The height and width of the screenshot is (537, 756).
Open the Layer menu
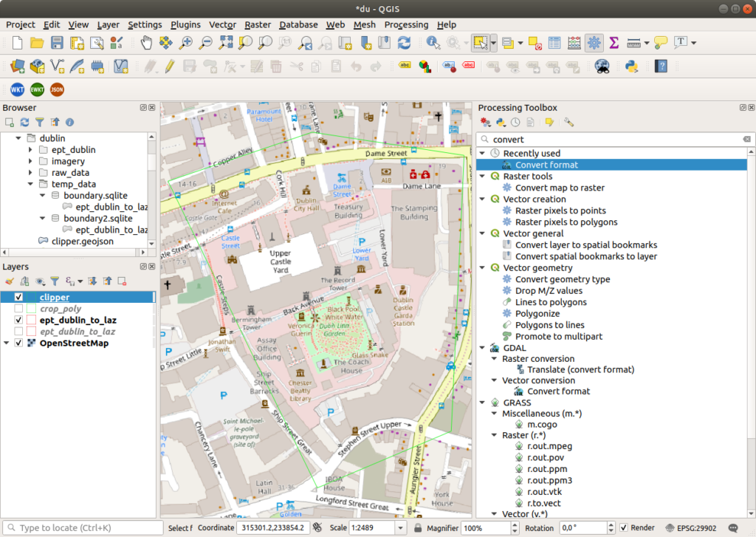108,24
